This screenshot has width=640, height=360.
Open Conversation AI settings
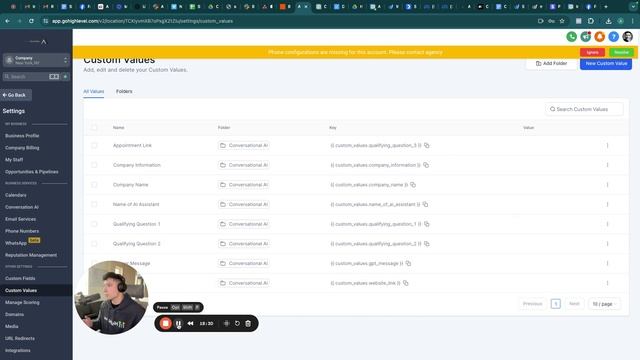click(22, 207)
